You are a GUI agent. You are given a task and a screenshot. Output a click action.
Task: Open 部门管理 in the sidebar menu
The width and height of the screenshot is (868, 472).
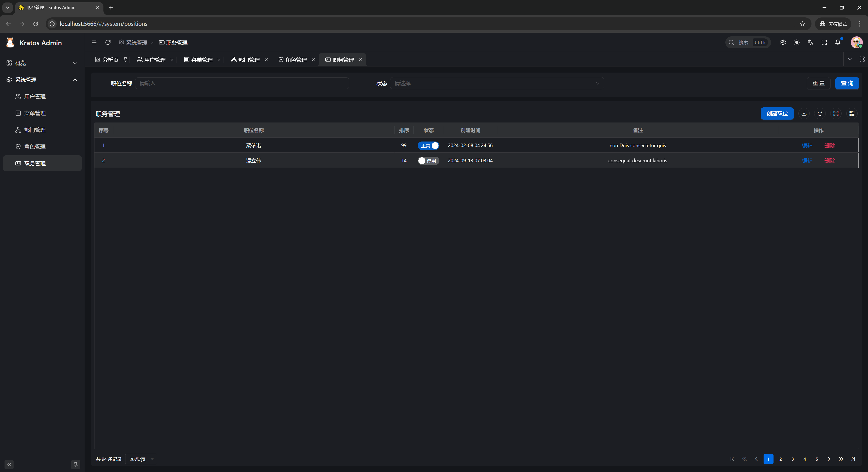[x=35, y=130]
